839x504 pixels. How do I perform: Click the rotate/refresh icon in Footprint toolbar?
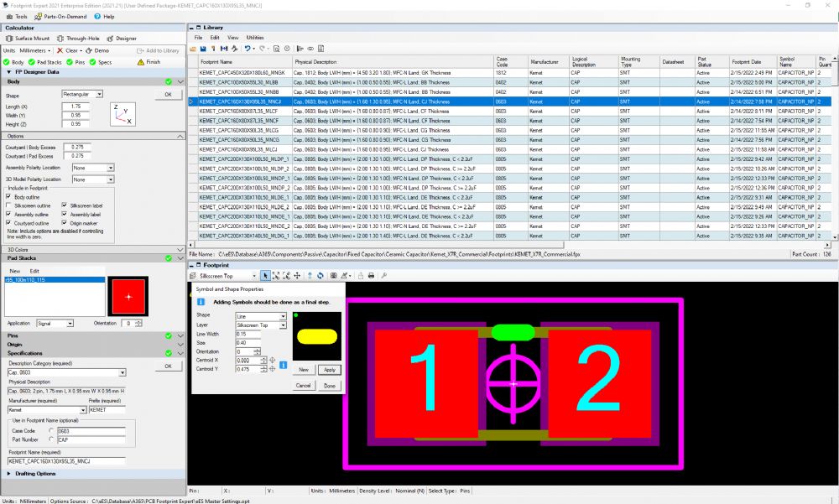(x=320, y=275)
